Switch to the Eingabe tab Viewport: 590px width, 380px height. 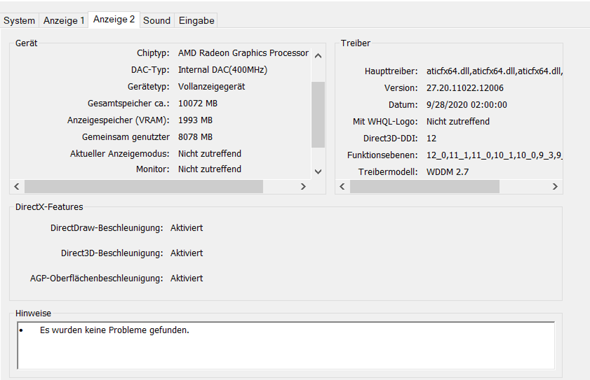[196, 20]
